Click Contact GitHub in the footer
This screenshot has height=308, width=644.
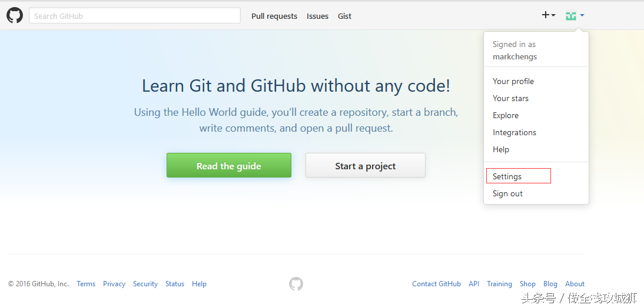(436, 284)
